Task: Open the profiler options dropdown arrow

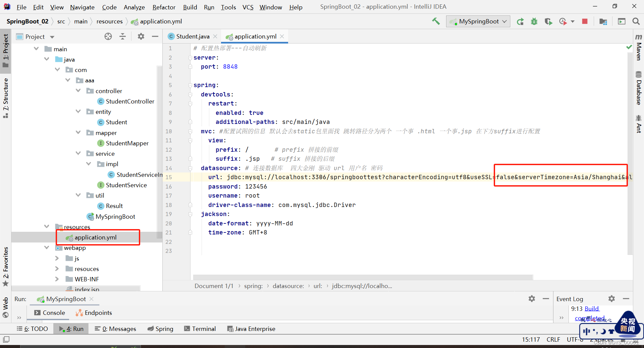Action: click(x=573, y=22)
